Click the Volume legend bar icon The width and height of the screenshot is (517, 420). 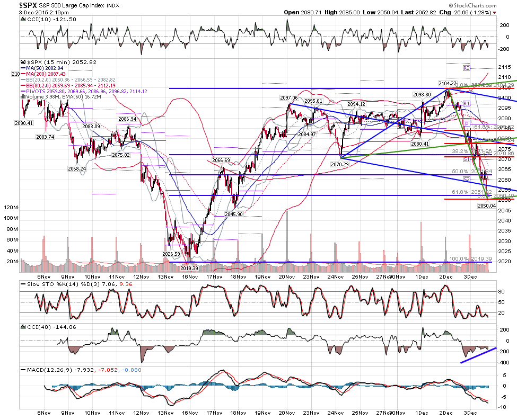click(x=23, y=96)
